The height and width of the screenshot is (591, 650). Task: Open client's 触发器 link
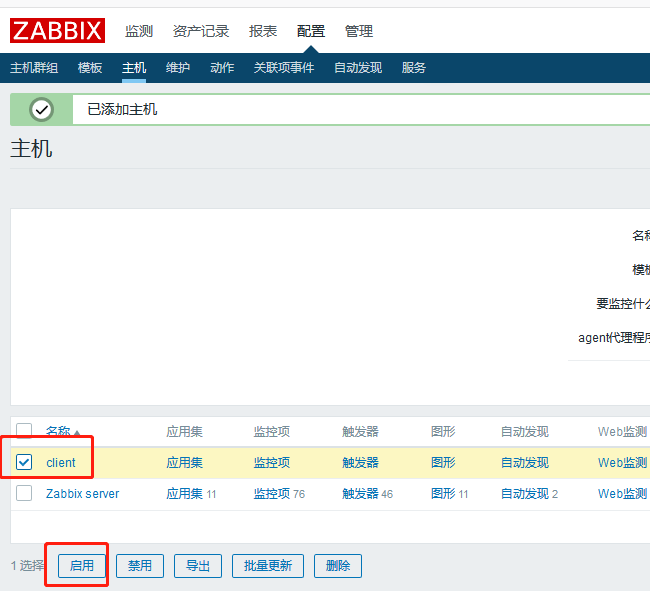pos(360,463)
